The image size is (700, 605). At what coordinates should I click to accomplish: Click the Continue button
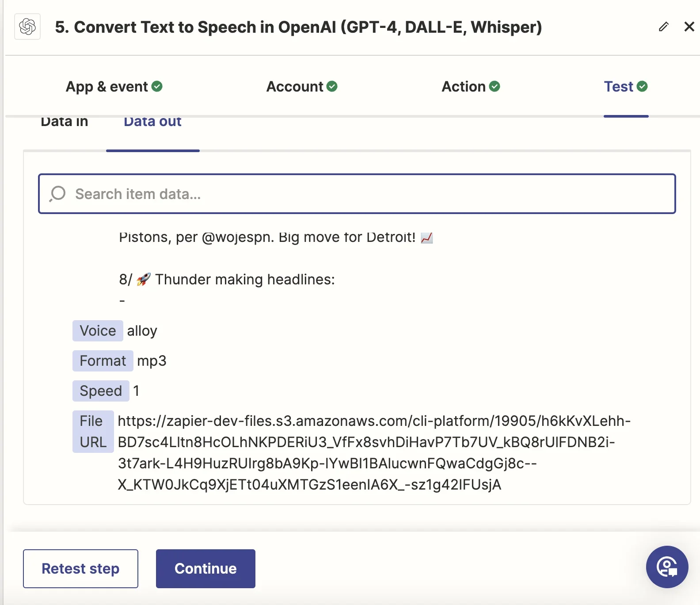[205, 569]
